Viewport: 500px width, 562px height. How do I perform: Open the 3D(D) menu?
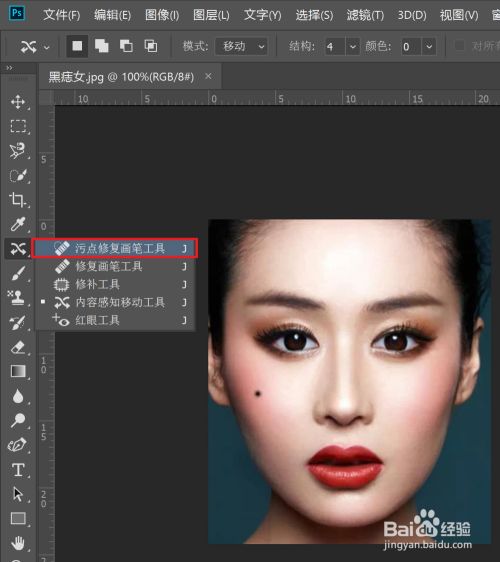tap(412, 15)
